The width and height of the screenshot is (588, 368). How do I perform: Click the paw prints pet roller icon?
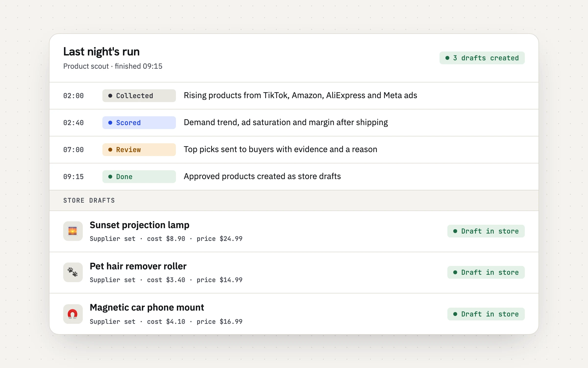[73, 272]
